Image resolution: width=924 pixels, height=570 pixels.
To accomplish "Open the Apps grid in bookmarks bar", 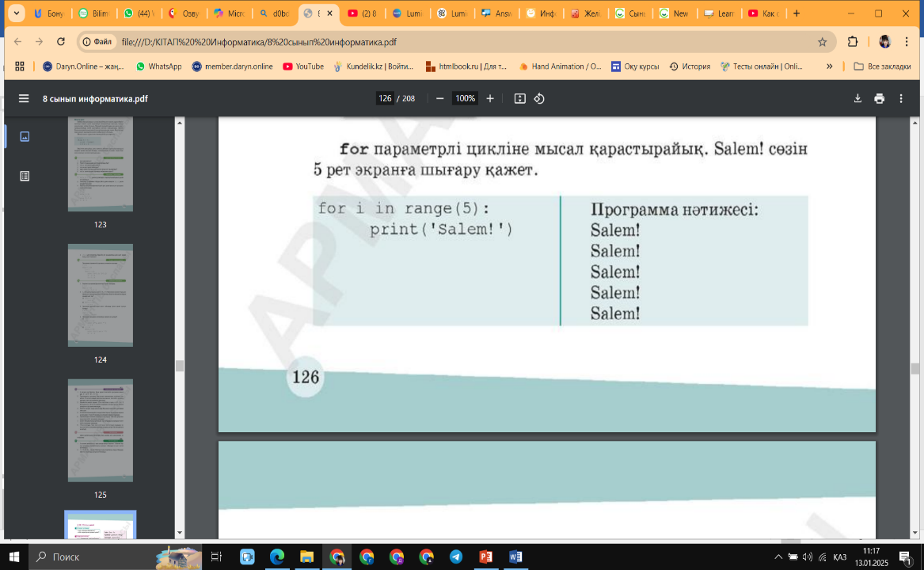I will [20, 66].
